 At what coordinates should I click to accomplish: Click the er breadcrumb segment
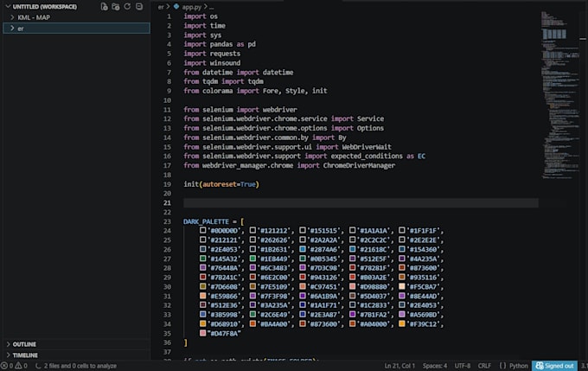pos(161,7)
